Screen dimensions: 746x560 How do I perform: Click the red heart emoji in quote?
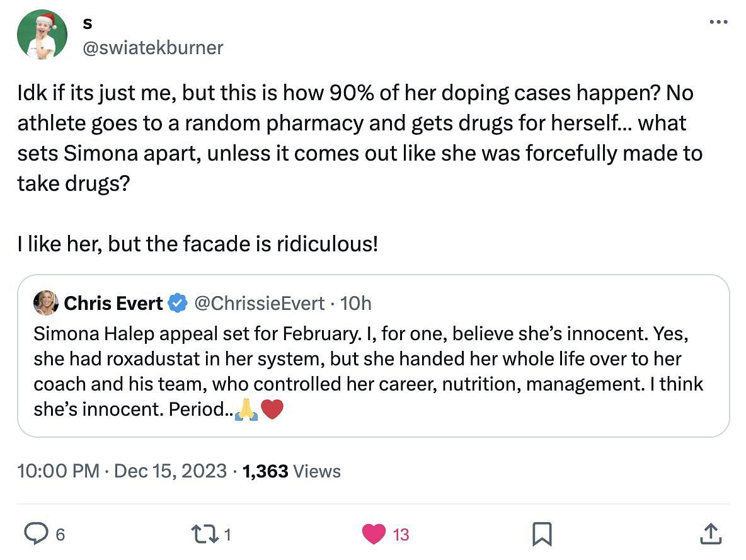(x=272, y=411)
